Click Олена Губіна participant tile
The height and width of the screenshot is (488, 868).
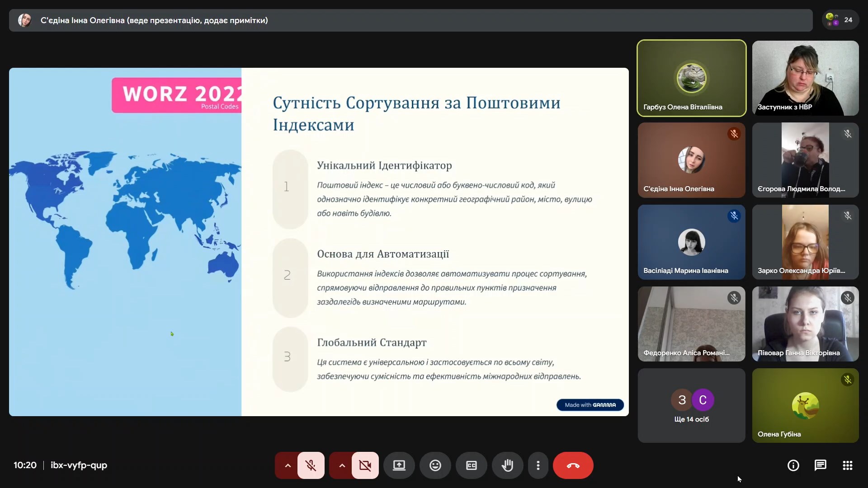coord(805,405)
